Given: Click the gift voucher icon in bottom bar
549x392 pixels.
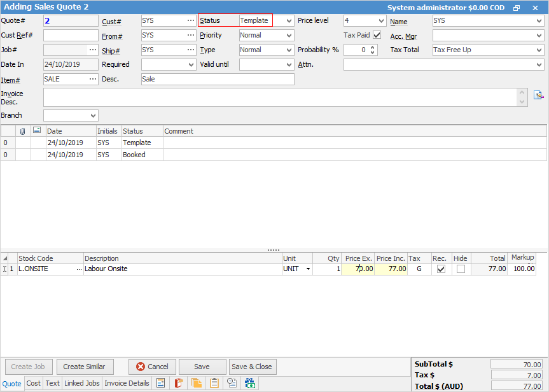Looking at the screenshot, I should point(250,383).
